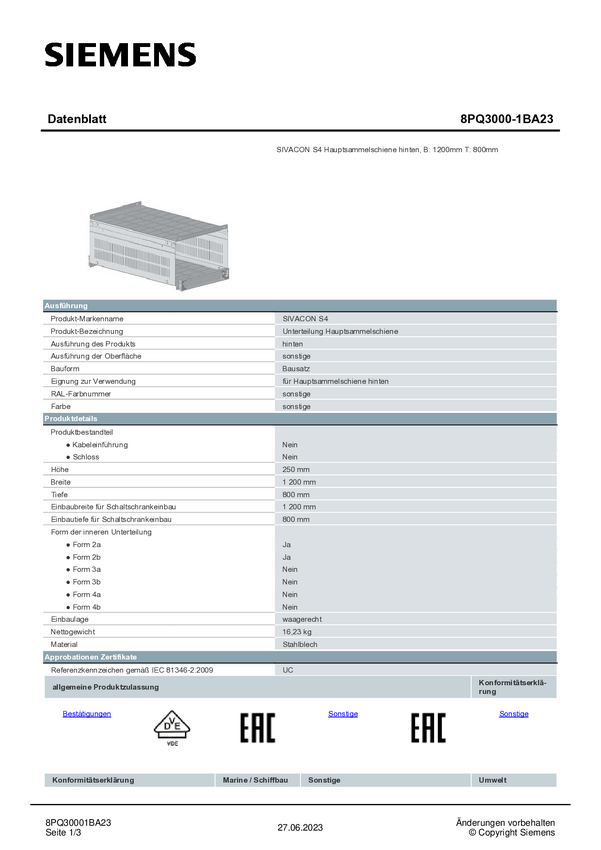Click the Material value Stahlblech
The width and height of the screenshot is (601, 850).
pos(300,645)
